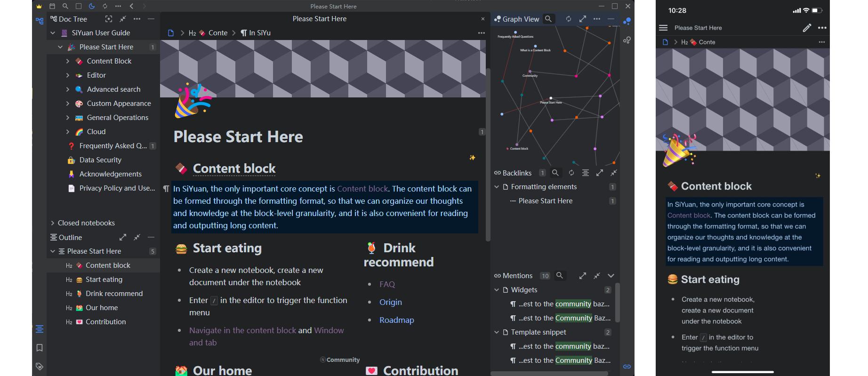
Task: Open the search icon in top toolbar
Action: (x=65, y=6)
